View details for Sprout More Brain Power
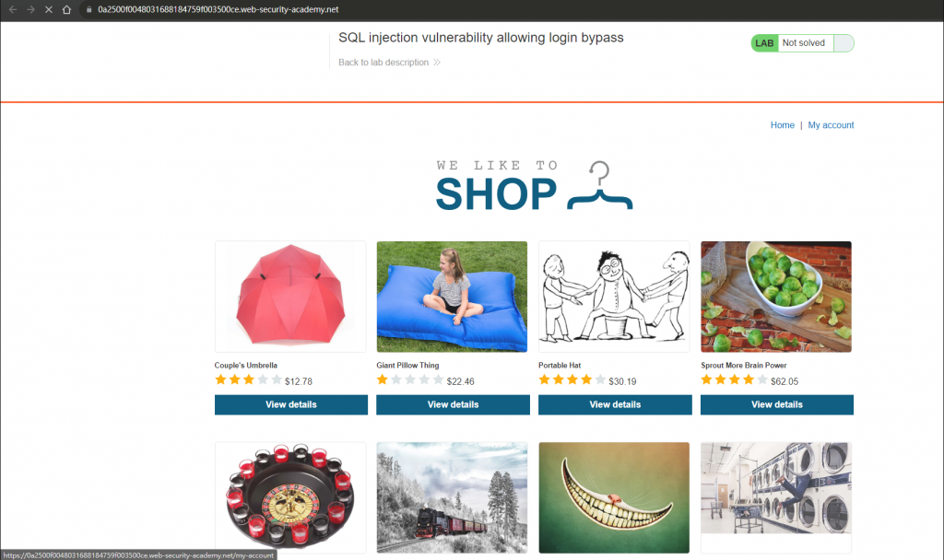Image resolution: width=944 pixels, height=560 pixels. coord(776,405)
